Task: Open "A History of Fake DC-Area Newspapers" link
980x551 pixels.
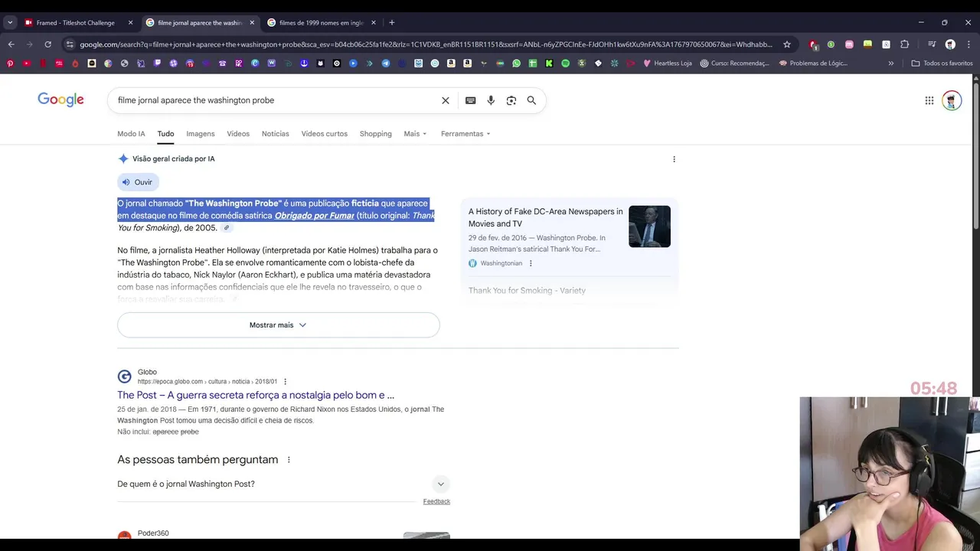Action: click(546, 217)
